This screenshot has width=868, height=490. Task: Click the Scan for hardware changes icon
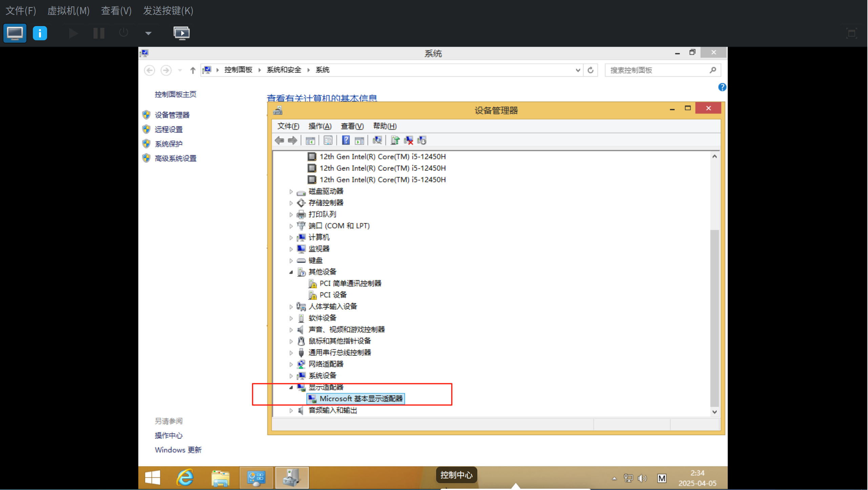click(x=377, y=140)
